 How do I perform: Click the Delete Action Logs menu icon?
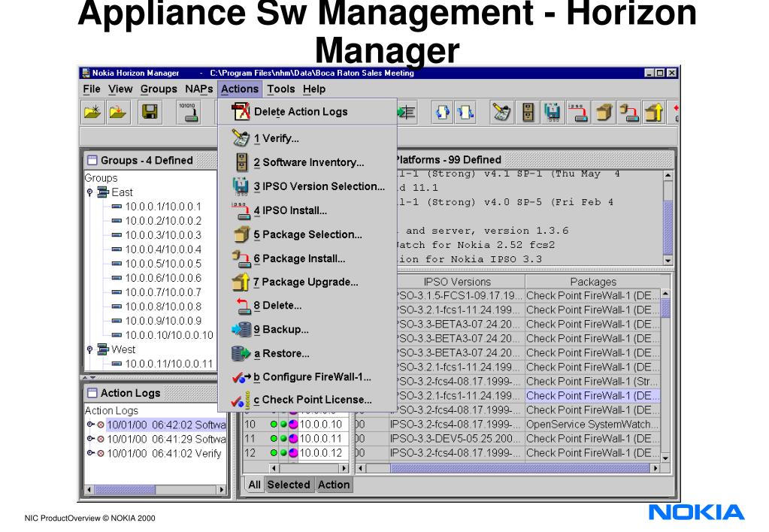[241, 111]
